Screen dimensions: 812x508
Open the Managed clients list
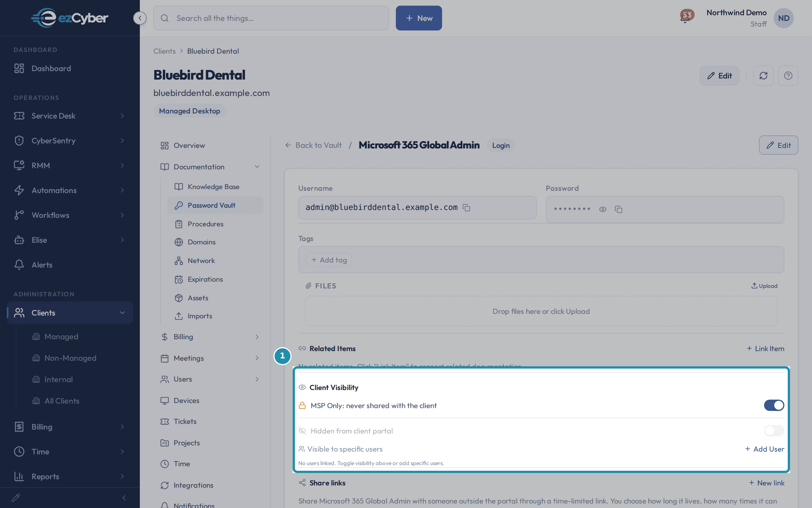pos(61,336)
